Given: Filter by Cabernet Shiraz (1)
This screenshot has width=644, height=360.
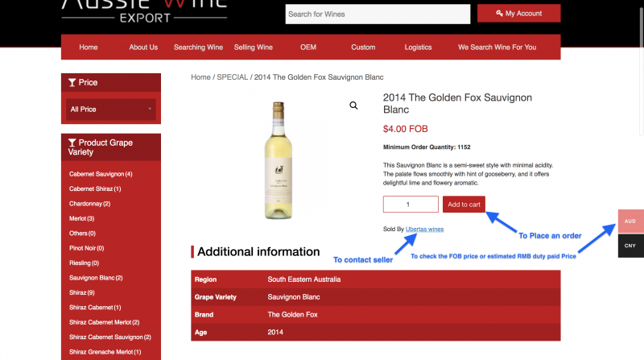Looking at the screenshot, I should pyautogui.click(x=95, y=189).
